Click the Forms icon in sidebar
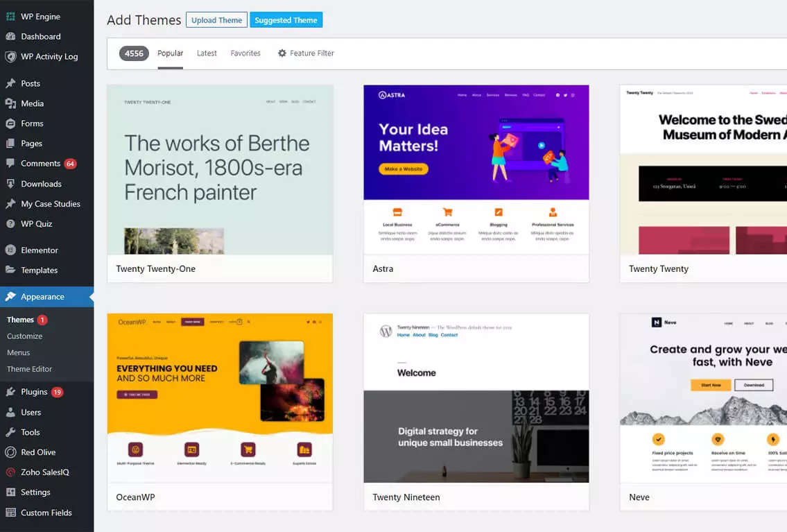 [10, 123]
